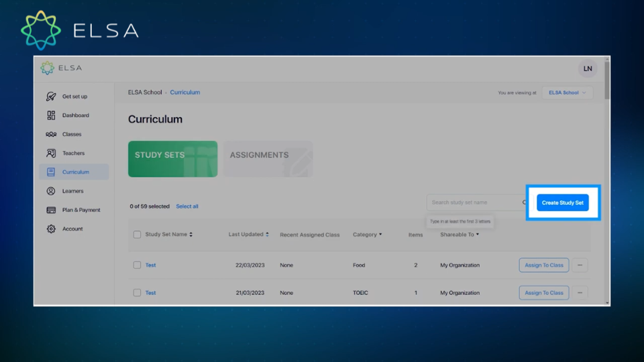644x362 pixels.
Task: Click the Classes group icon
Action: pos(51,134)
